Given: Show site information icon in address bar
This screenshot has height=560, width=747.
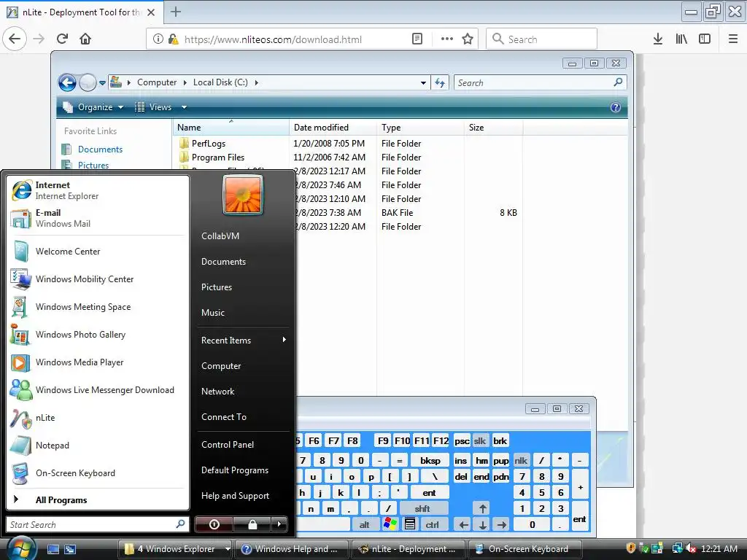Looking at the screenshot, I should coord(158,39).
